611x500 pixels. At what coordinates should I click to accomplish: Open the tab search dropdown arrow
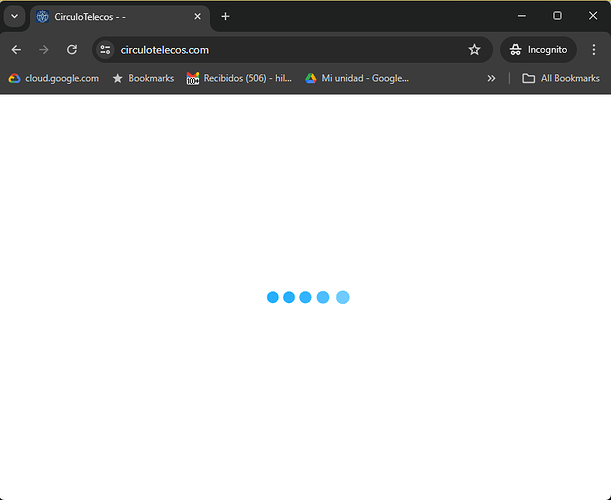pyautogui.click(x=14, y=16)
